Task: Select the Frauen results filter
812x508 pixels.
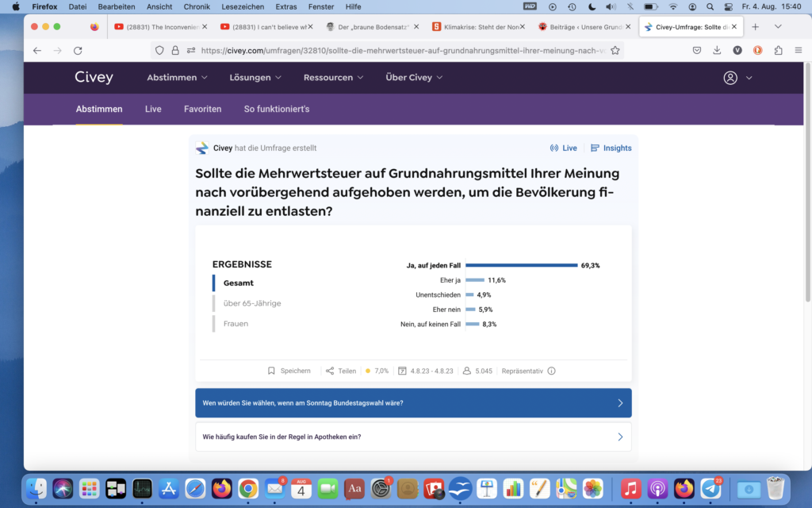Action: [236, 324]
